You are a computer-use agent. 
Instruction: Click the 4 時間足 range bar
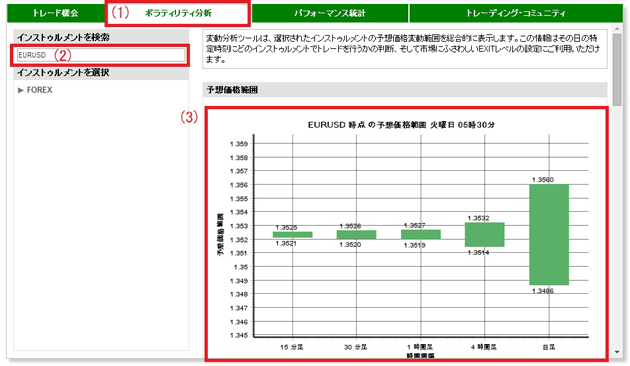pyautogui.click(x=485, y=235)
